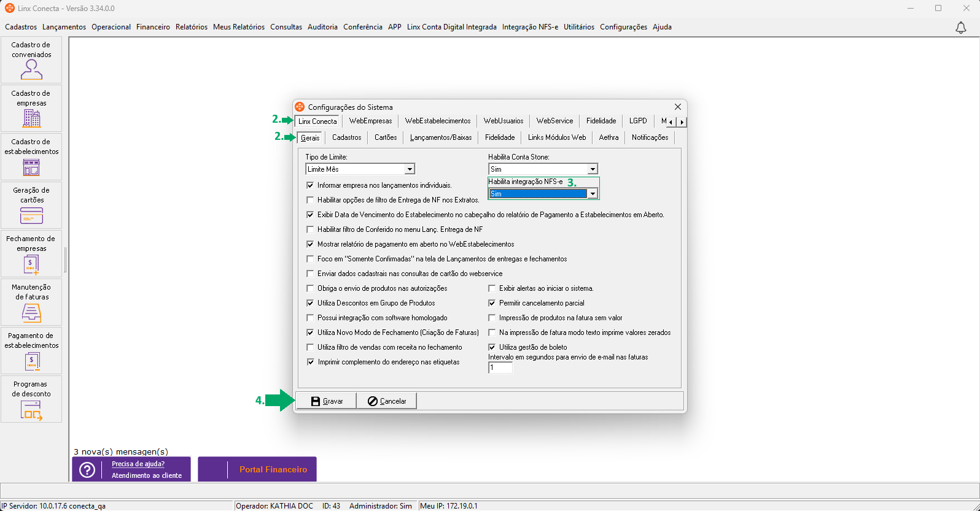Open Manutenção de faturas shortcut
The height and width of the screenshot is (511, 980).
pyautogui.click(x=31, y=302)
